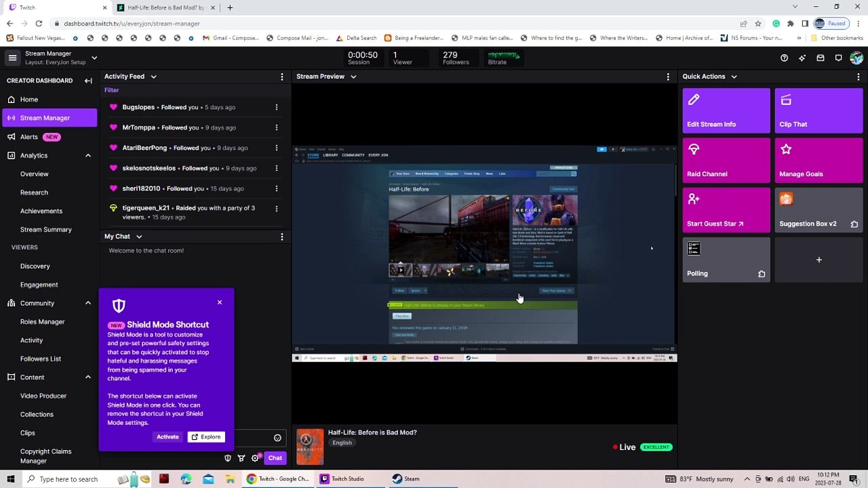The height and width of the screenshot is (488, 868).
Task: Open options for Bugslopes follow event
Action: click(277, 107)
